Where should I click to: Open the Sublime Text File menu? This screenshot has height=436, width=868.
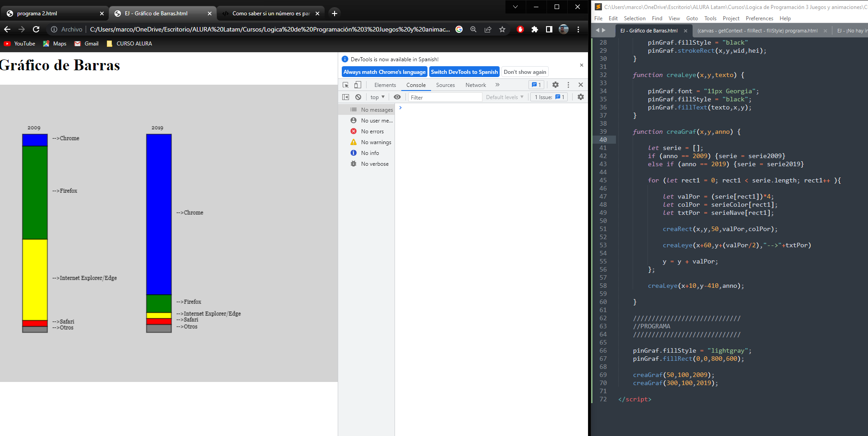coord(598,18)
